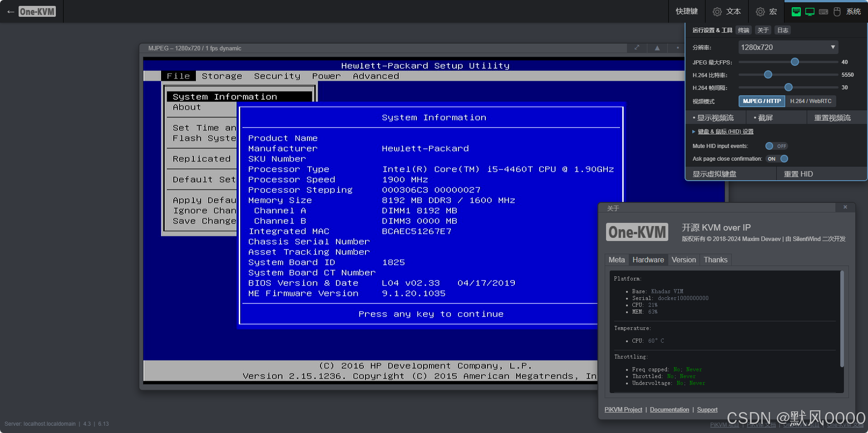This screenshot has height=433, width=868.
Task: Click the keyboard status icon in header
Action: [823, 11]
